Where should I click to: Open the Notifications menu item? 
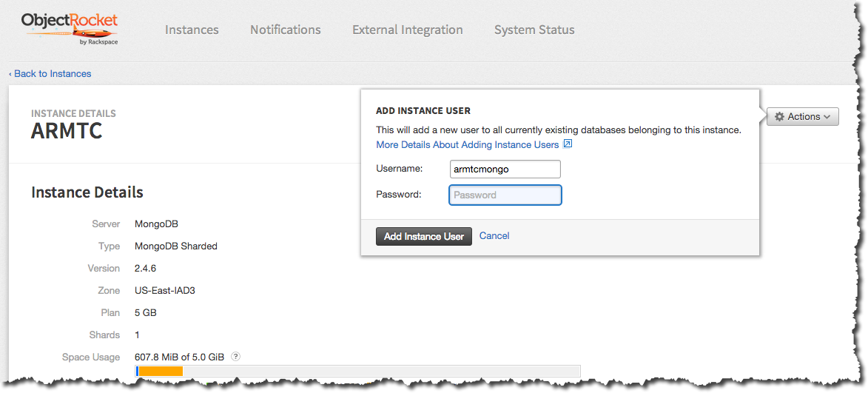286,30
